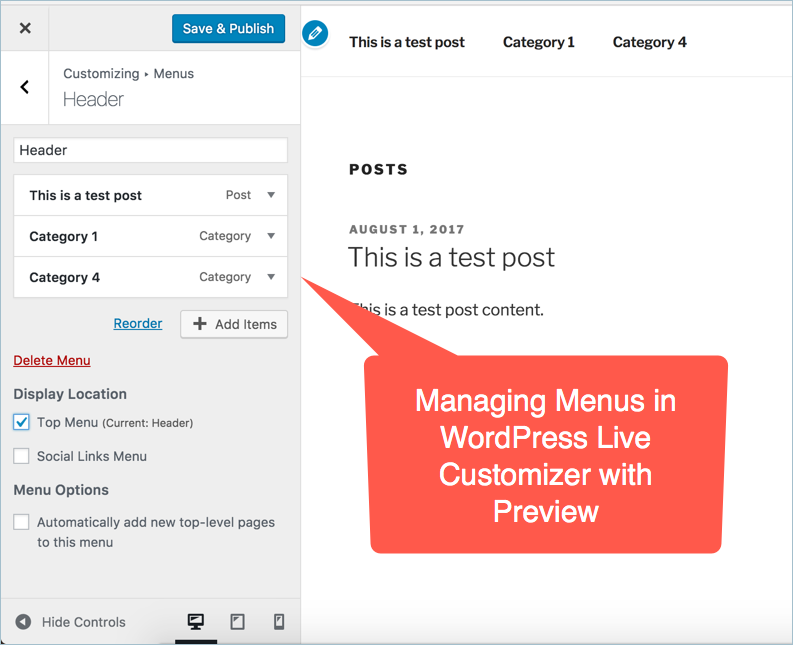Click the Delete Menu link
This screenshot has width=793, height=645.
click(52, 361)
